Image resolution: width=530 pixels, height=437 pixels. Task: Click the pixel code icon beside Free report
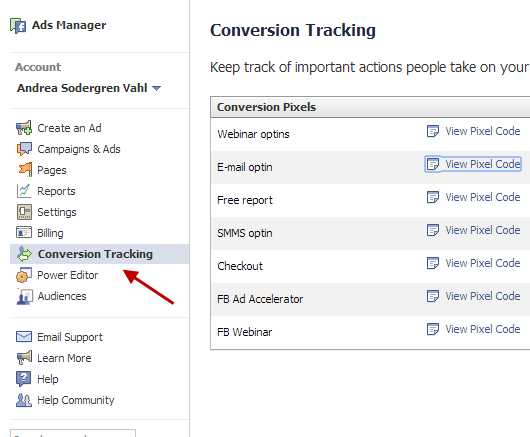[433, 197]
